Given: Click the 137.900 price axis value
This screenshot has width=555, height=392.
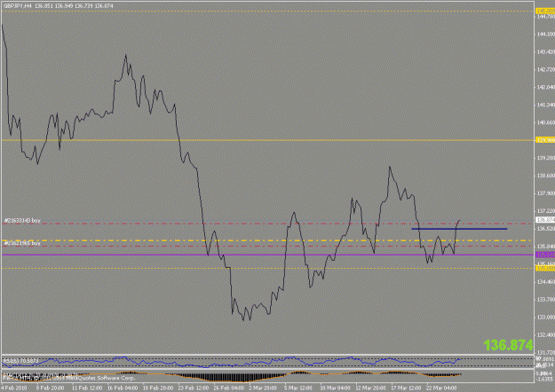Looking at the screenshot, I should [x=546, y=193].
